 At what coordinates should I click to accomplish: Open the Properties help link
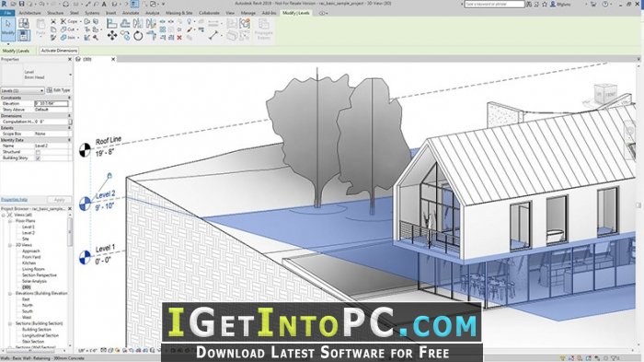pos(14,200)
